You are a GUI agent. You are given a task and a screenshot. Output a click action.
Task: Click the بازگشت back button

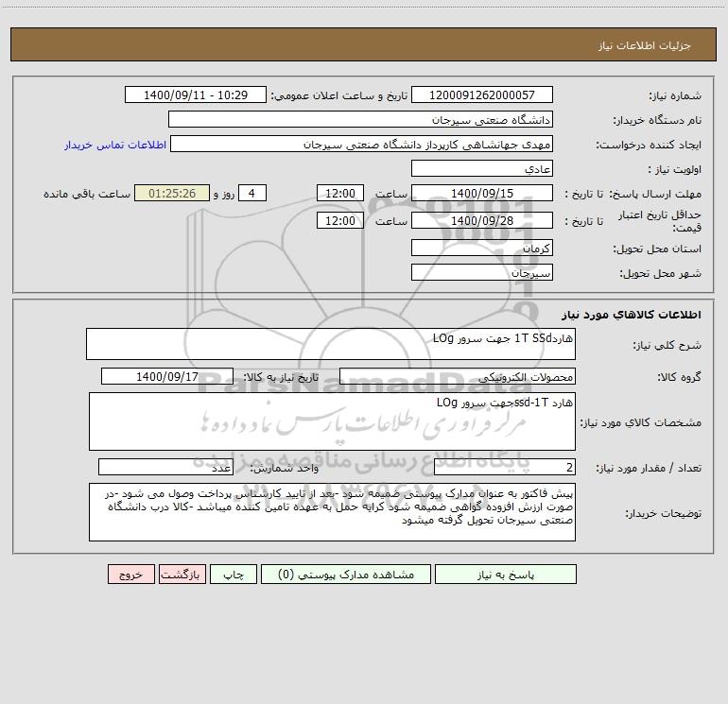[182, 574]
